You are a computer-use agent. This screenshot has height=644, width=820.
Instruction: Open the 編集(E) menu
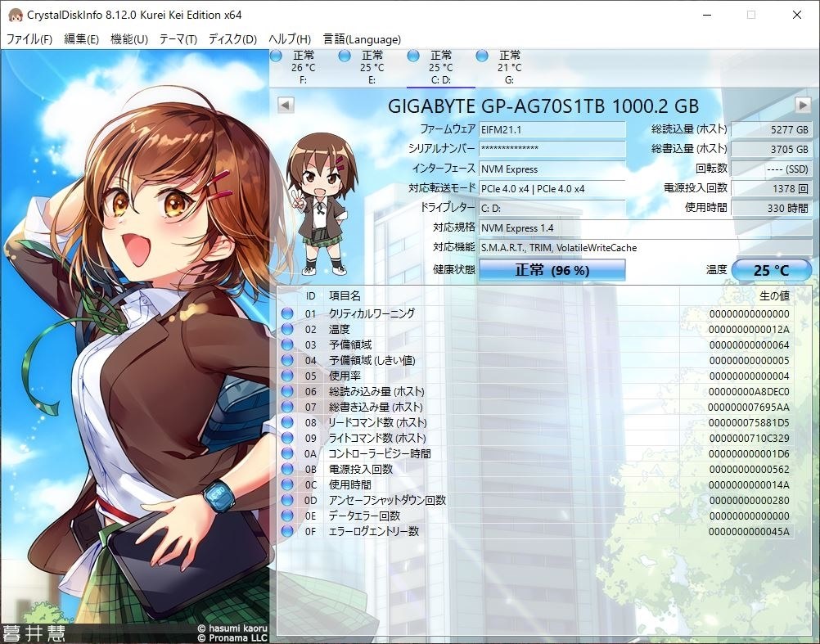pos(81,39)
